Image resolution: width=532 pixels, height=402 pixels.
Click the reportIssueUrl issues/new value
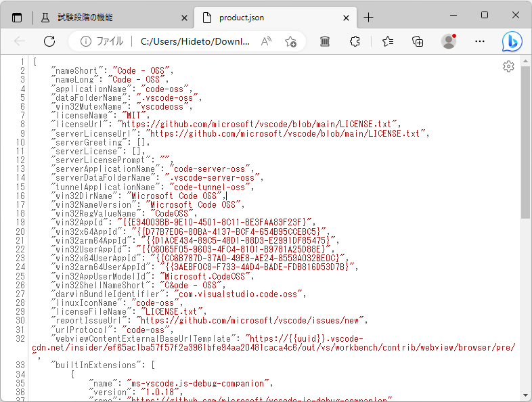[x=250, y=320]
